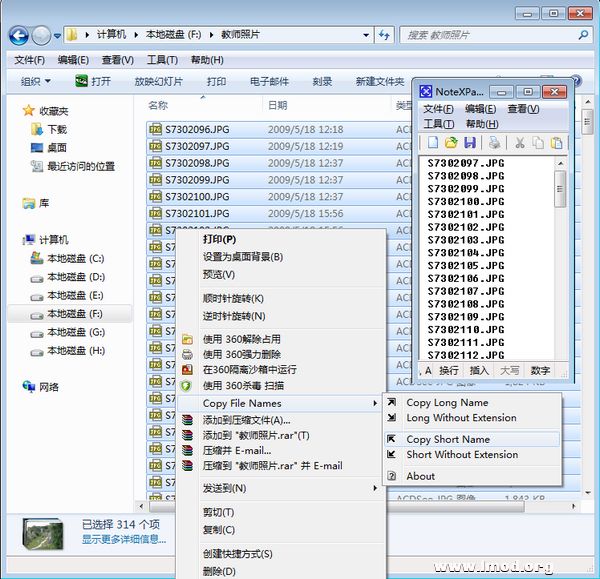The image size is (600, 579).
Task: Click the 名称 column header
Action: tap(158, 105)
